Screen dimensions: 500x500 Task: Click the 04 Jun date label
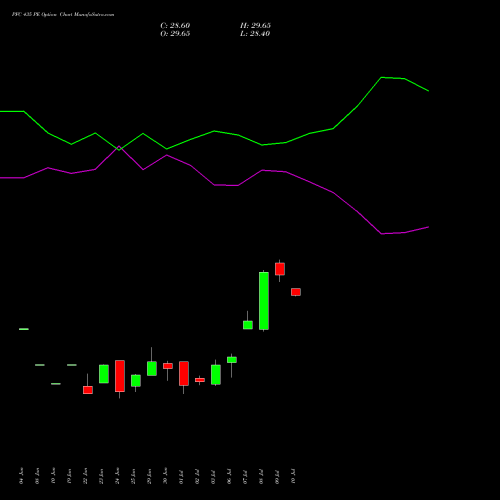[x=22, y=476]
